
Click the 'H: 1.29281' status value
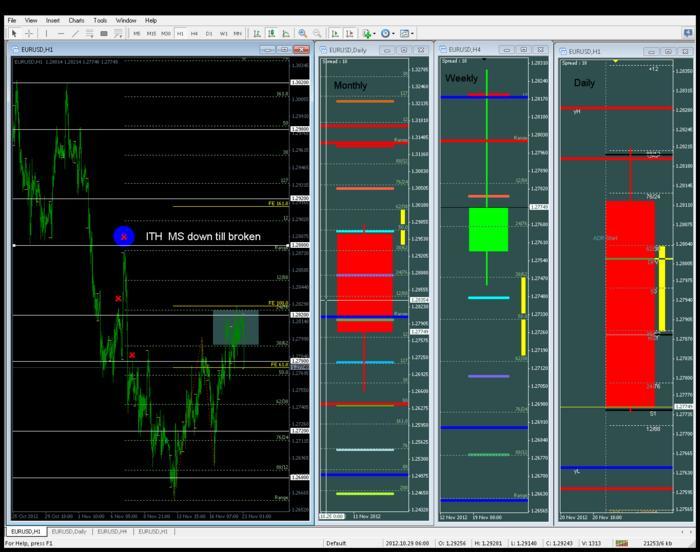488,543
